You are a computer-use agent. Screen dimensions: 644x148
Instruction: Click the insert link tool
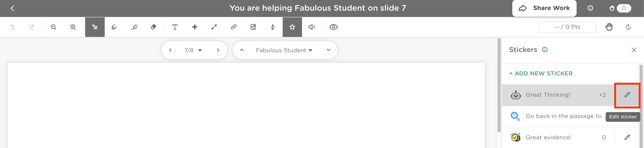pos(234,27)
